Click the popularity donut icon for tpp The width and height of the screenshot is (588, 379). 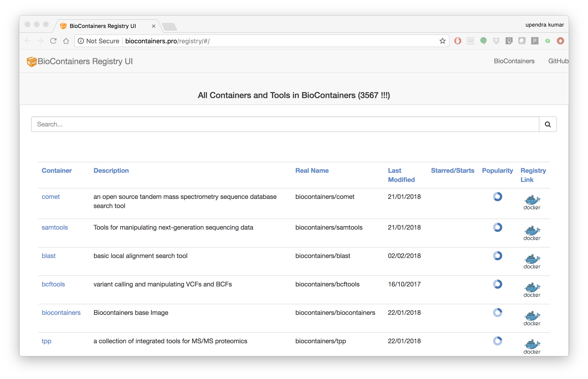pyautogui.click(x=497, y=341)
